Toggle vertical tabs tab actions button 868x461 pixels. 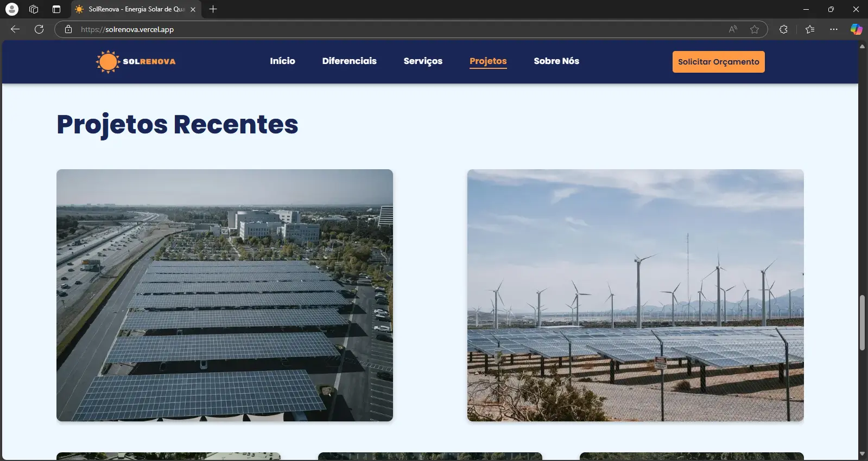[56, 9]
